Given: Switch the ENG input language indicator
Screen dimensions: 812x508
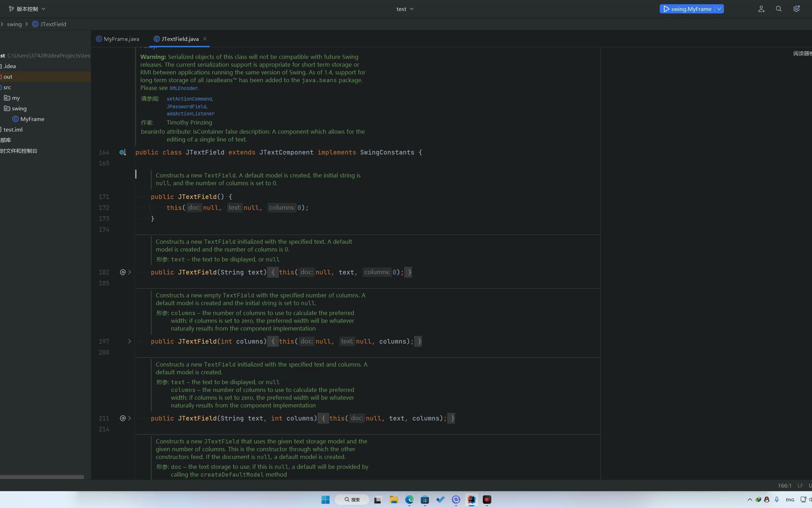Looking at the screenshot, I should point(790,500).
